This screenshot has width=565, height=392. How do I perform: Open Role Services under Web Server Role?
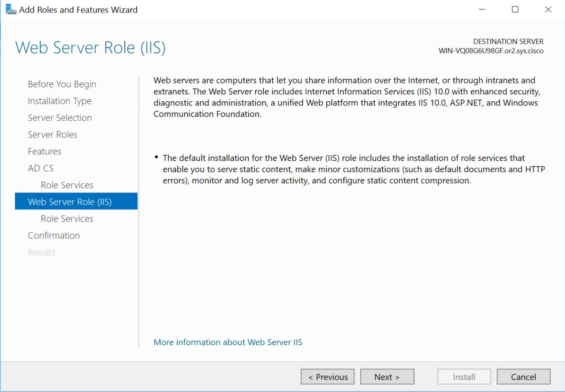coord(67,218)
